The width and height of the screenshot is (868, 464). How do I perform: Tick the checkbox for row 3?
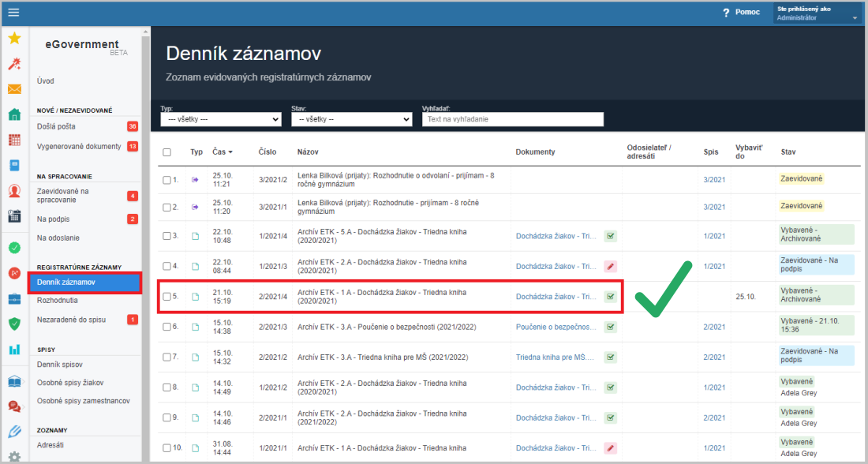click(166, 236)
